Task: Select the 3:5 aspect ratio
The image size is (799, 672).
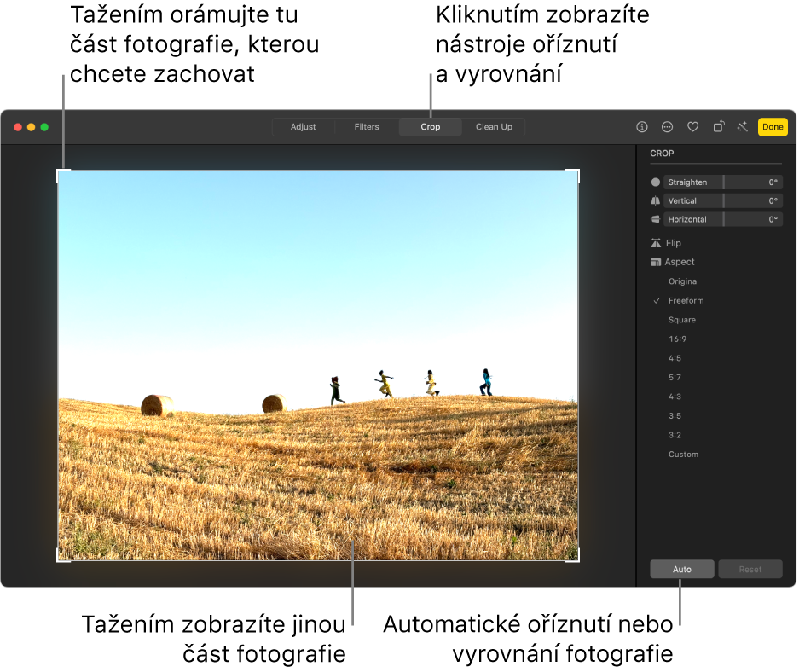Action: point(675,415)
